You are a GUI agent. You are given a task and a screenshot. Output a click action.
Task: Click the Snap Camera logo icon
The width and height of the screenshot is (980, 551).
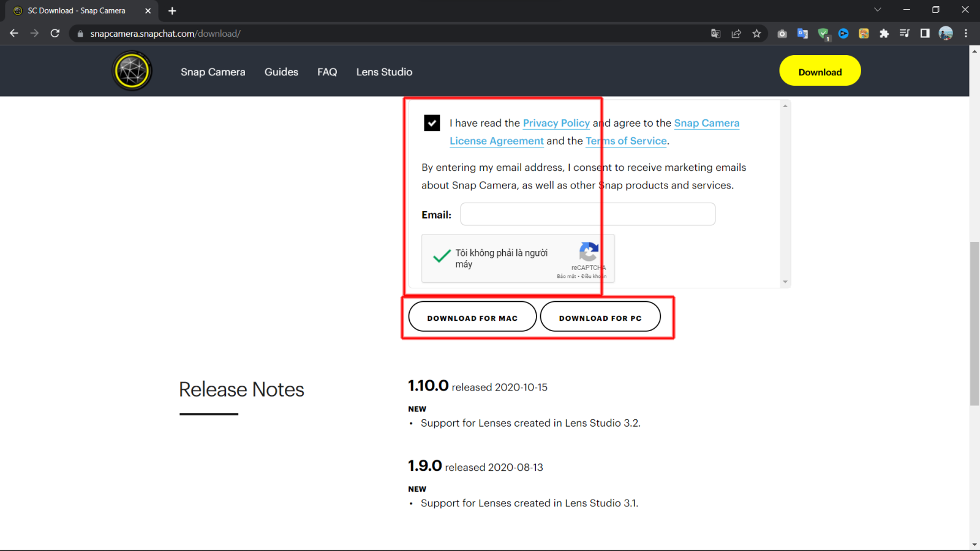tap(132, 71)
